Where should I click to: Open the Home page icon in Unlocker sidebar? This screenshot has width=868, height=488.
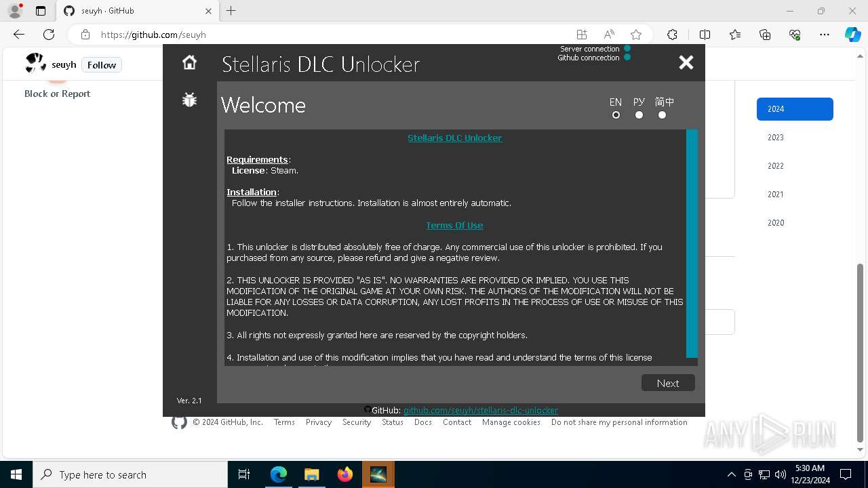pos(189,62)
